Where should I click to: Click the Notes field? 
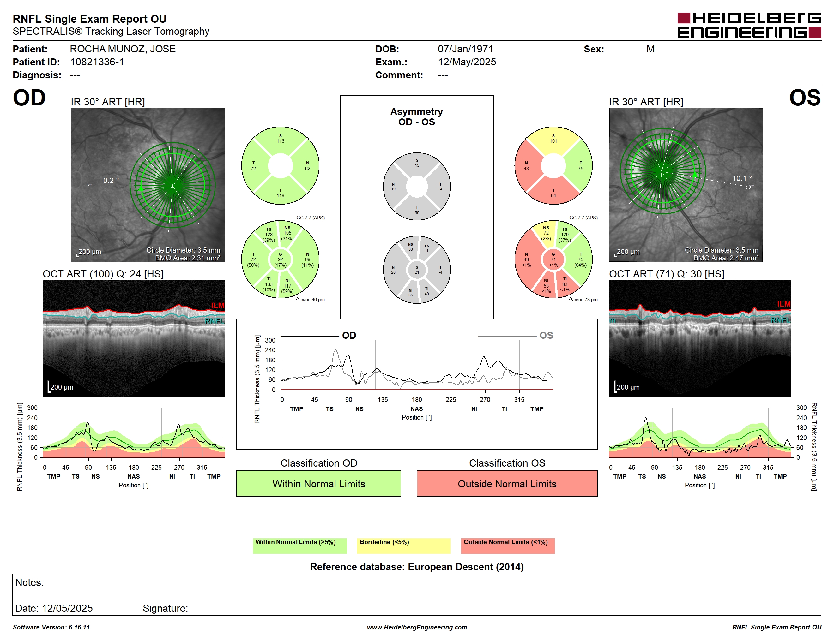[x=417, y=594]
